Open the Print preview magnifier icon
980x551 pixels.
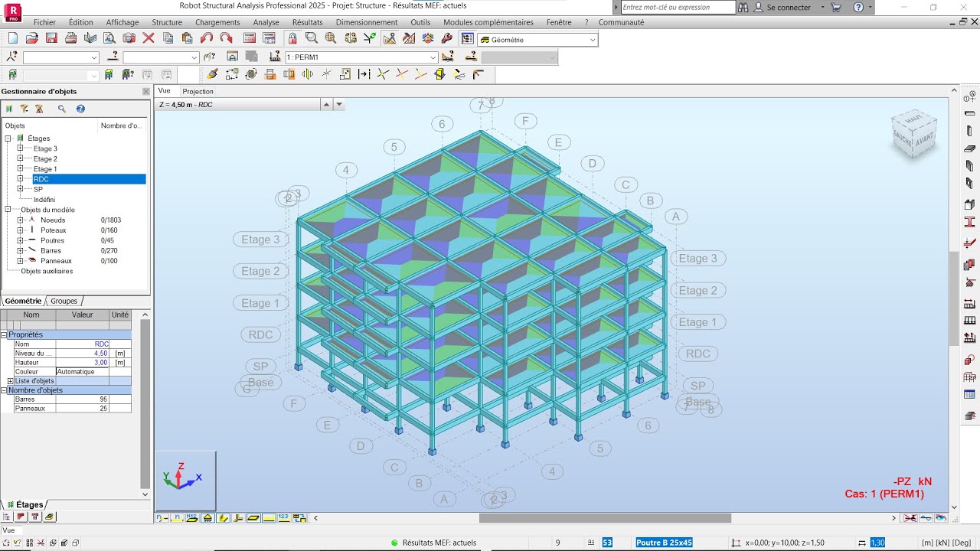point(109,38)
